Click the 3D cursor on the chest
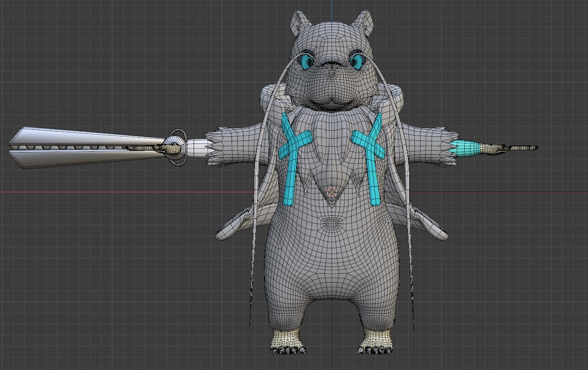The width and height of the screenshot is (588, 370). click(x=332, y=192)
